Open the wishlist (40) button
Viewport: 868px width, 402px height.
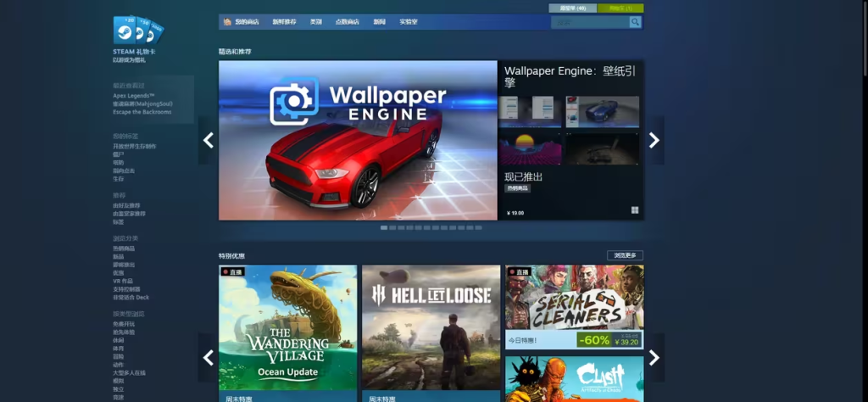(x=572, y=8)
